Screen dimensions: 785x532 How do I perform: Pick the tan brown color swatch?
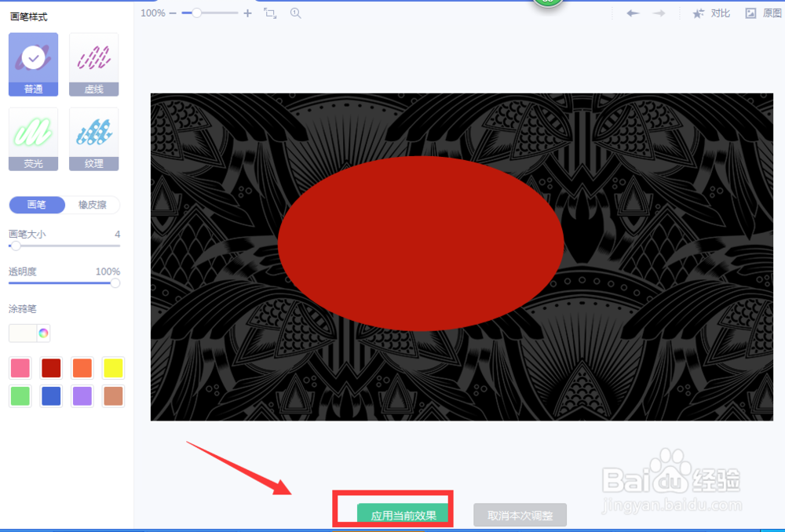pyautogui.click(x=113, y=396)
